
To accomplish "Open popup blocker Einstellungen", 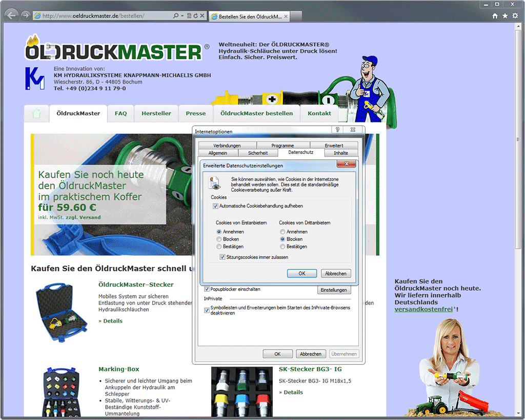I will (333, 290).
